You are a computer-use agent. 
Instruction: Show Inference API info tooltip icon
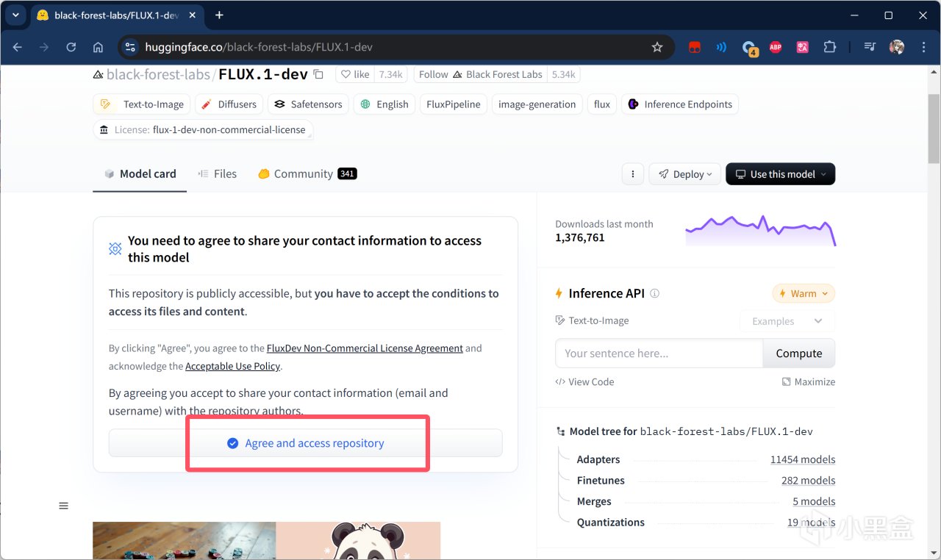point(654,293)
